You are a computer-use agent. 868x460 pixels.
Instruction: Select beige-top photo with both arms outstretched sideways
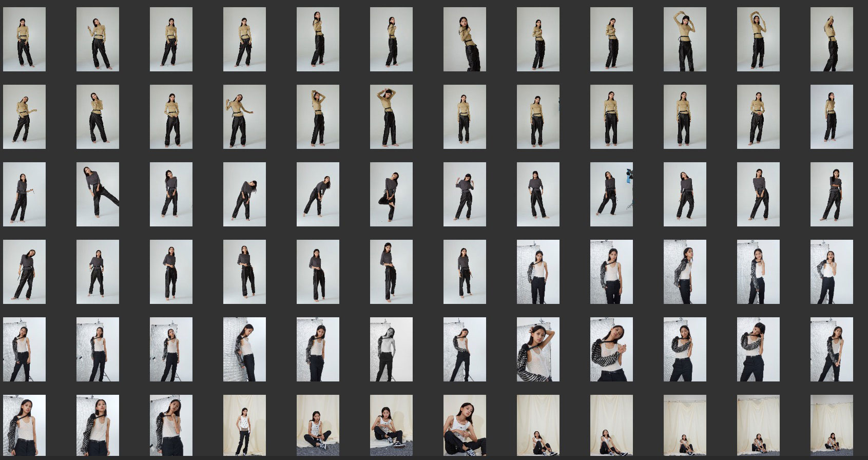pyautogui.click(x=244, y=117)
